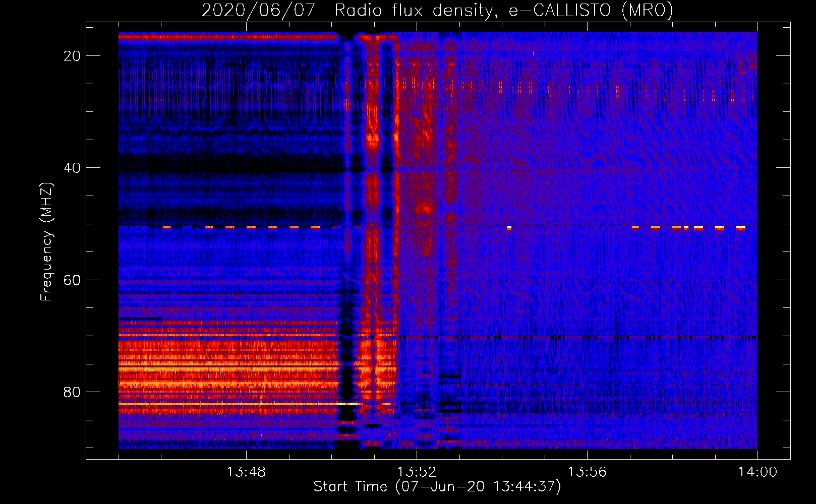Image resolution: width=816 pixels, height=504 pixels.
Task: Click the 14:00 time tick label
Action: pos(757,472)
